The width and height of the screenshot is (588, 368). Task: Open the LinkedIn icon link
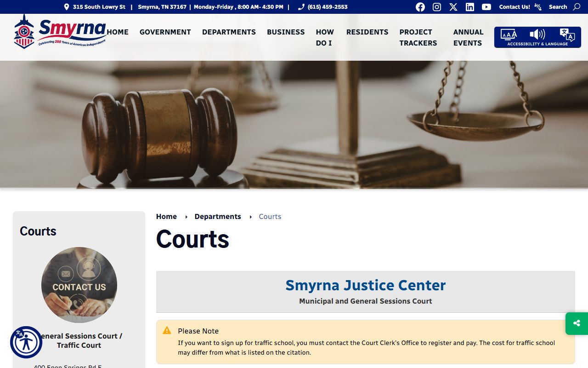[x=470, y=7]
